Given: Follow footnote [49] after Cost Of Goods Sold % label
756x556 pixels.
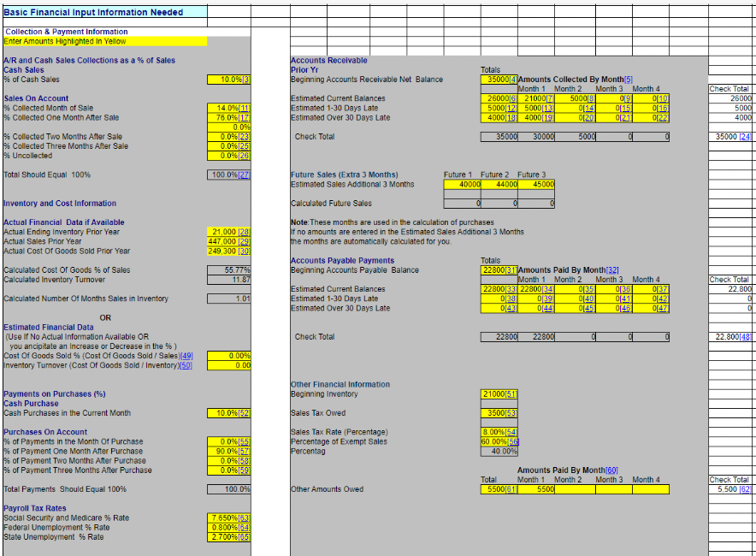Looking at the screenshot, I should 186,356.
